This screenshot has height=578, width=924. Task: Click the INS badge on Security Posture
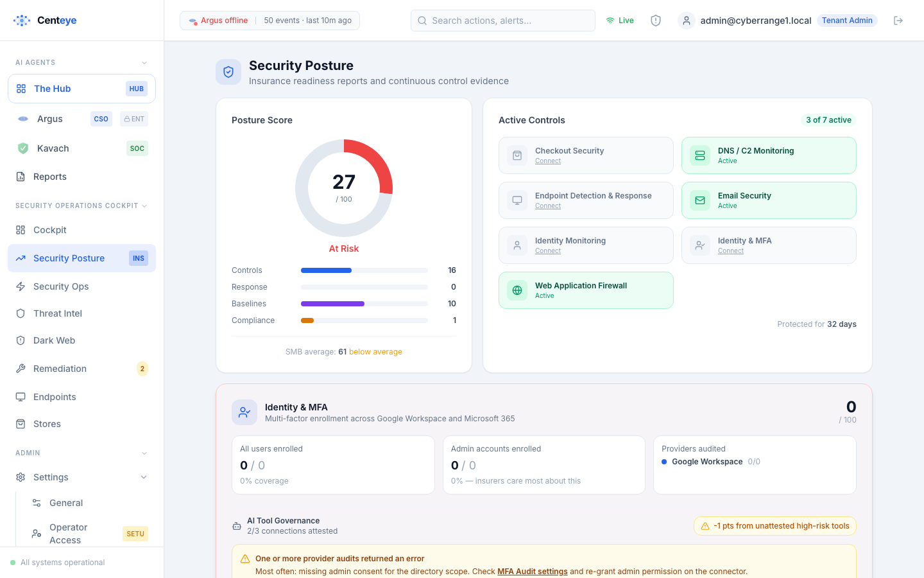click(139, 258)
